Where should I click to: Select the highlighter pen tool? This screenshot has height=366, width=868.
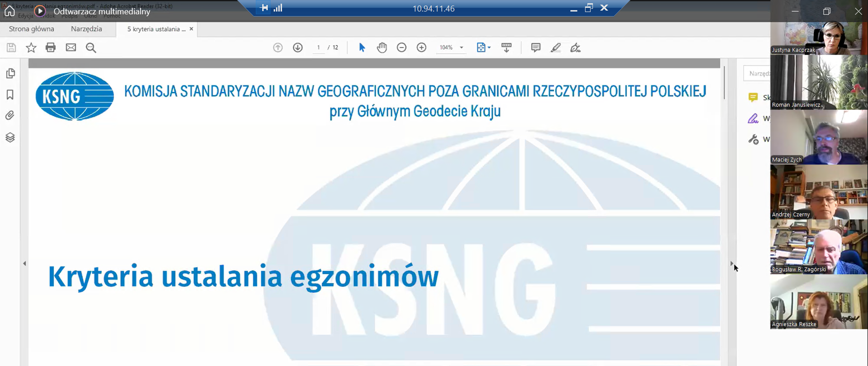point(556,47)
